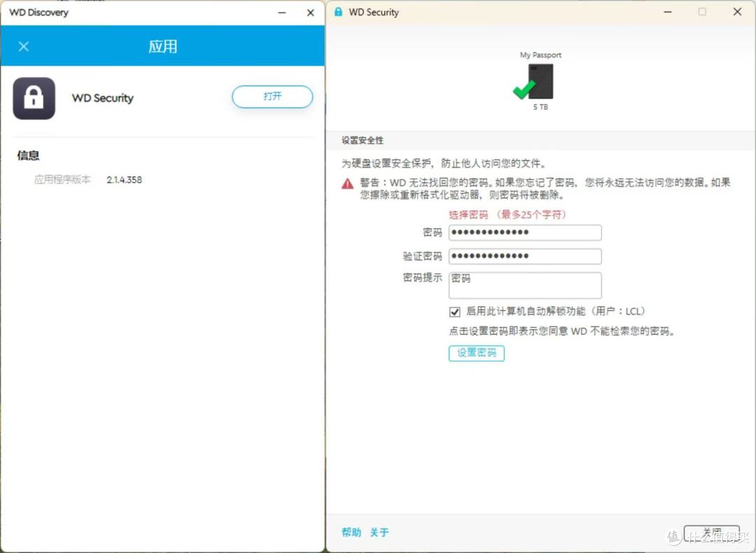Open WD Security with the 打开 button

(x=272, y=97)
